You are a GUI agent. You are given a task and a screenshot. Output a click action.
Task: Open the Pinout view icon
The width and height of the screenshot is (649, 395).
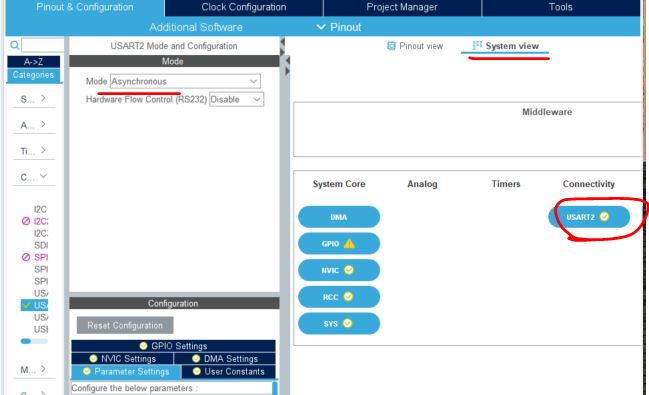tap(391, 46)
